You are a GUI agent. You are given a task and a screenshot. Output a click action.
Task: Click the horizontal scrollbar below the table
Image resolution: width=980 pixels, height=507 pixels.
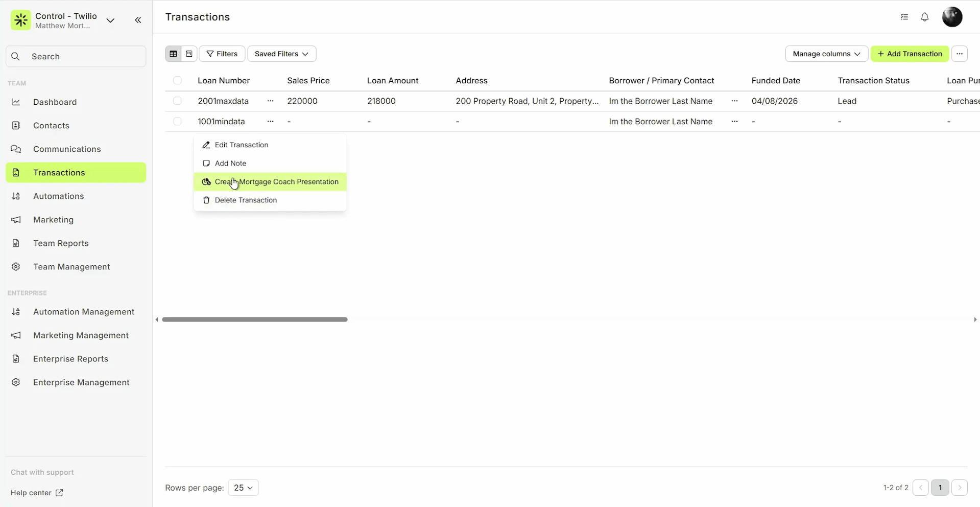point(254,319)
